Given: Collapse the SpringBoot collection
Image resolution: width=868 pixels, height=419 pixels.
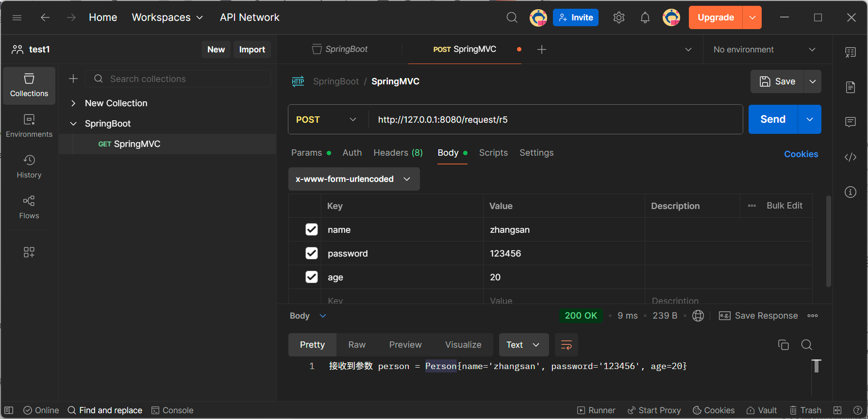Looking at the screenshot, I should tap(73, 124).
